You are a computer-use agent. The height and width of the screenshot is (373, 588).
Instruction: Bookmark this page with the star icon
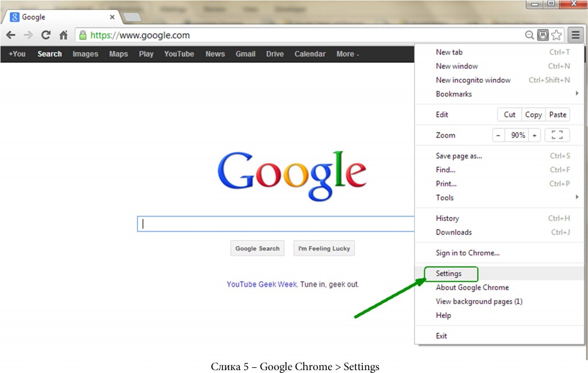coord(556,35)
